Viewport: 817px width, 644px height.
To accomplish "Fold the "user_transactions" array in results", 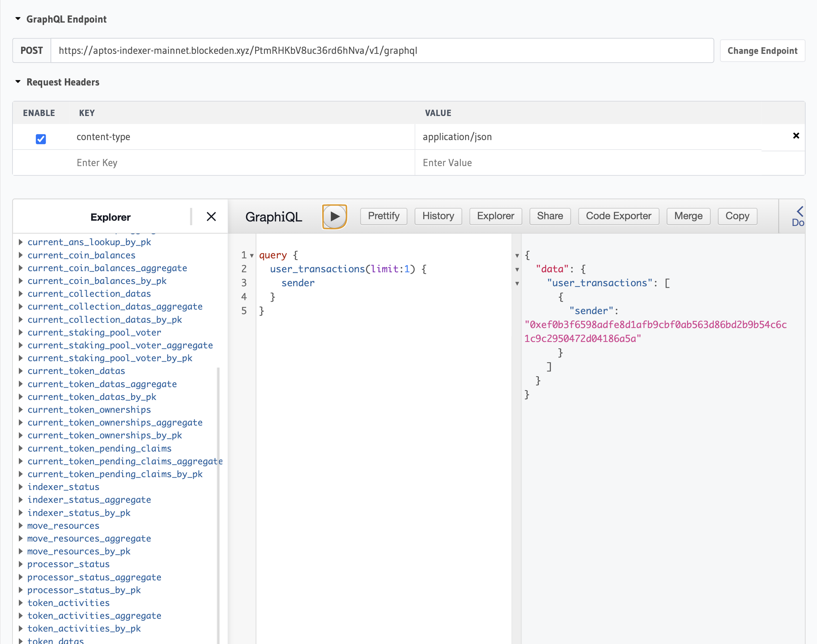I will 517,284.
